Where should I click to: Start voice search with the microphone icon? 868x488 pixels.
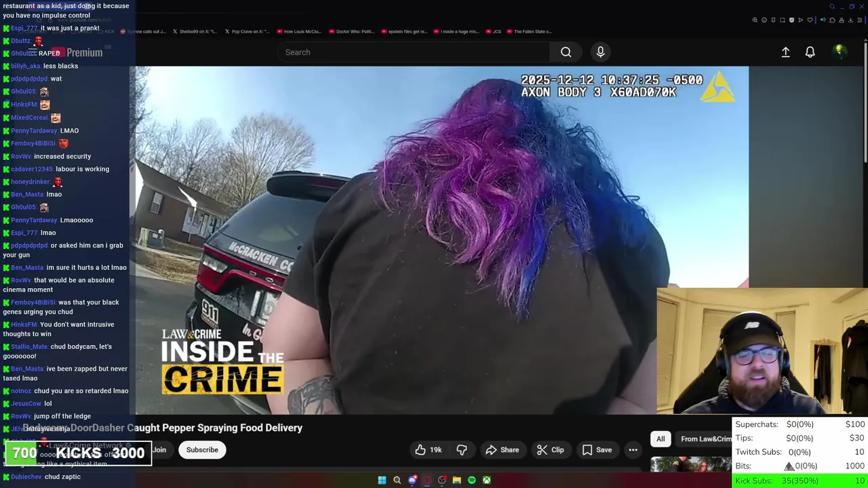600,52
